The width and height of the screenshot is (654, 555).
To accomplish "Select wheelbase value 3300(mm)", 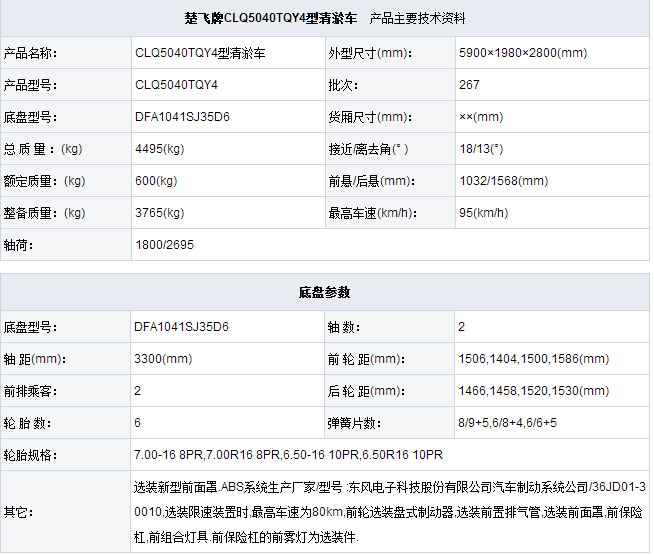I will point(163,359).
